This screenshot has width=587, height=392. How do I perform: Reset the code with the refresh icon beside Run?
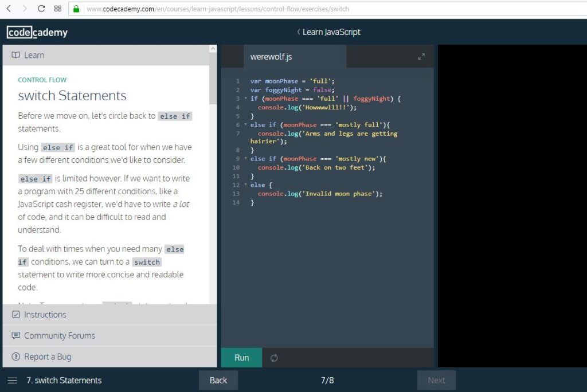coord(274,358)
